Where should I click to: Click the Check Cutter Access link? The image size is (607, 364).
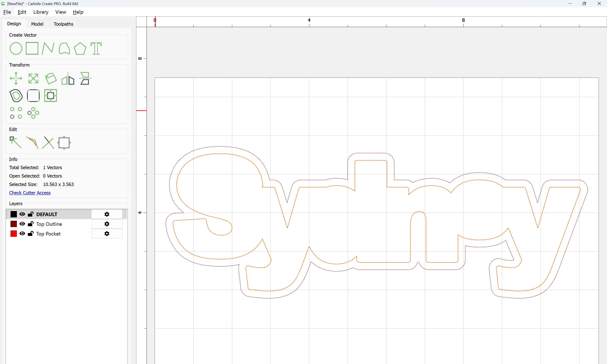tap(30, 193)
